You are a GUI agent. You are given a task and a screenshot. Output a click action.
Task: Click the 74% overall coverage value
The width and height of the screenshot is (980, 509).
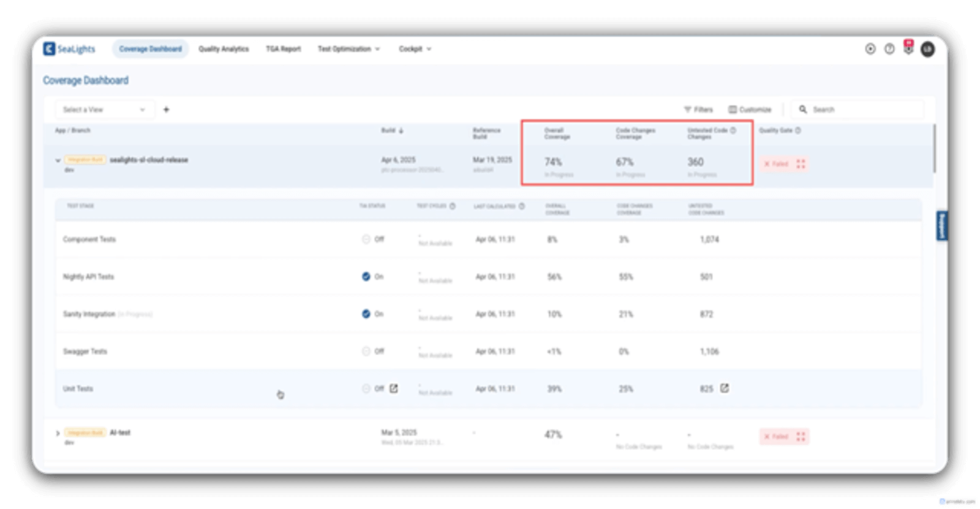pyautogui.click(x=553, y=162)
